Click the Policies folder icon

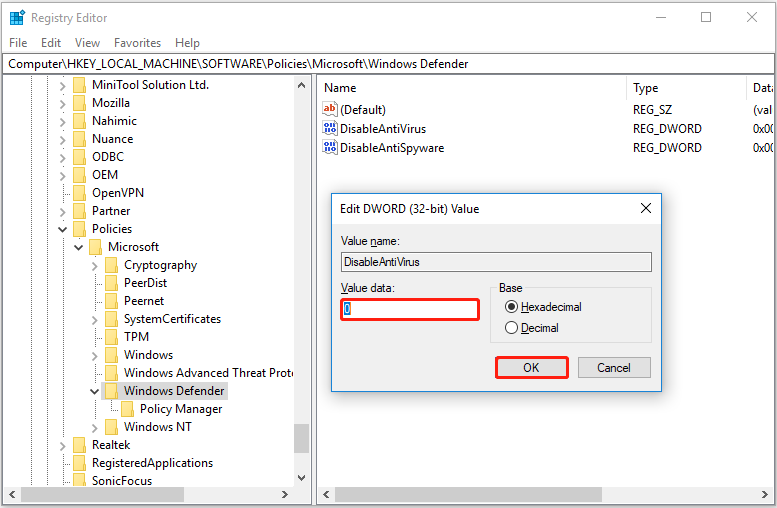(79, 229)
